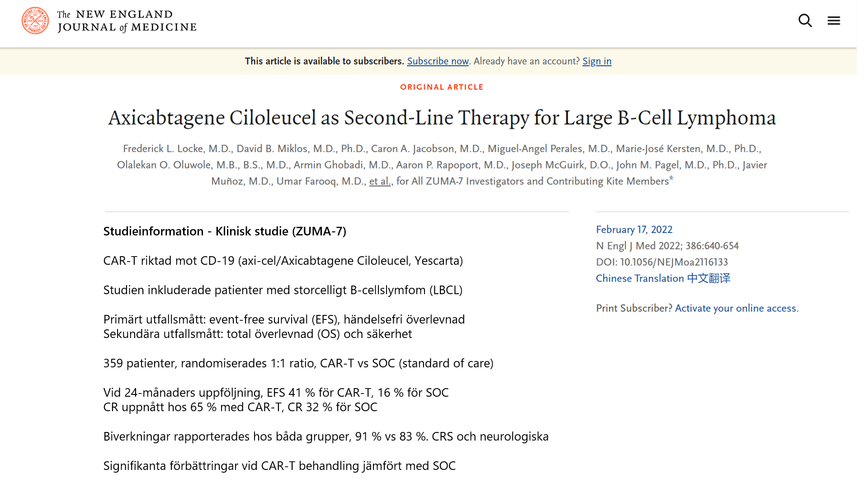Click the Axicabtagene Ciloleucel article title
The image size is (868, 488).
pyautogui.click(x=442, y=118)
